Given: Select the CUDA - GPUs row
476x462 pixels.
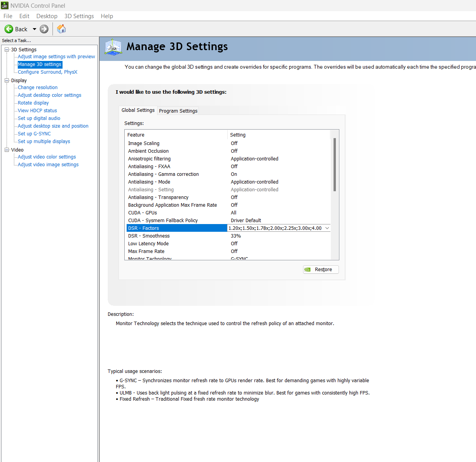Looking at the screenshot, I should point(229,212).
